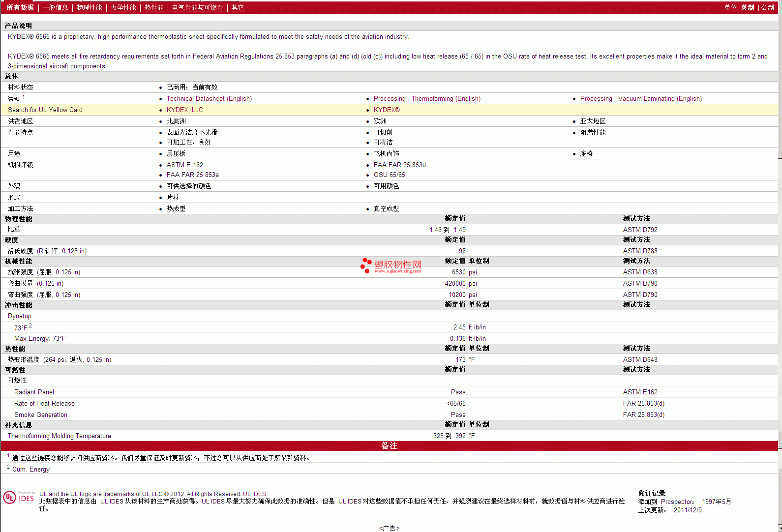Click the 325 到 392 °F temperature value

point(454,436)
